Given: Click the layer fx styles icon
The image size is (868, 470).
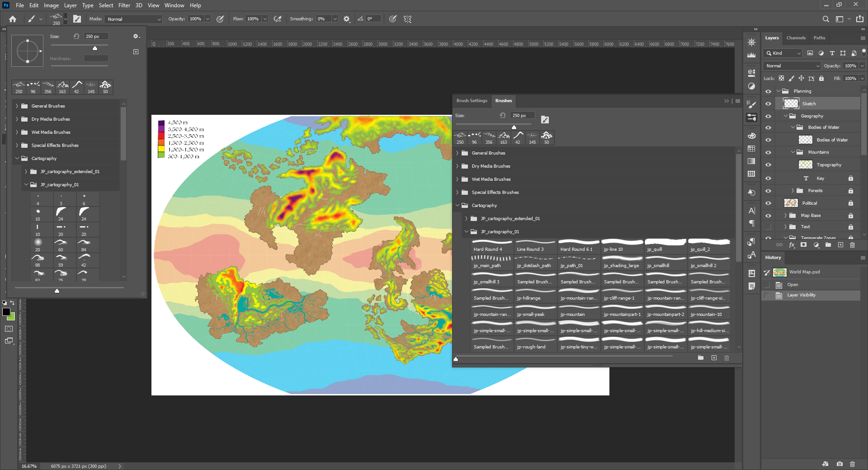Looking at the screenshot, I should [792, 245].
